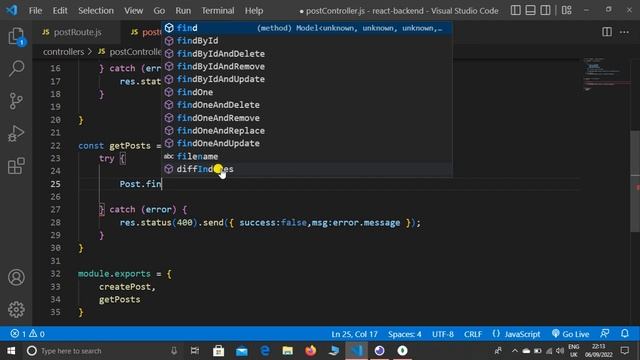Open the Selection menu

[x=96, y=11]
